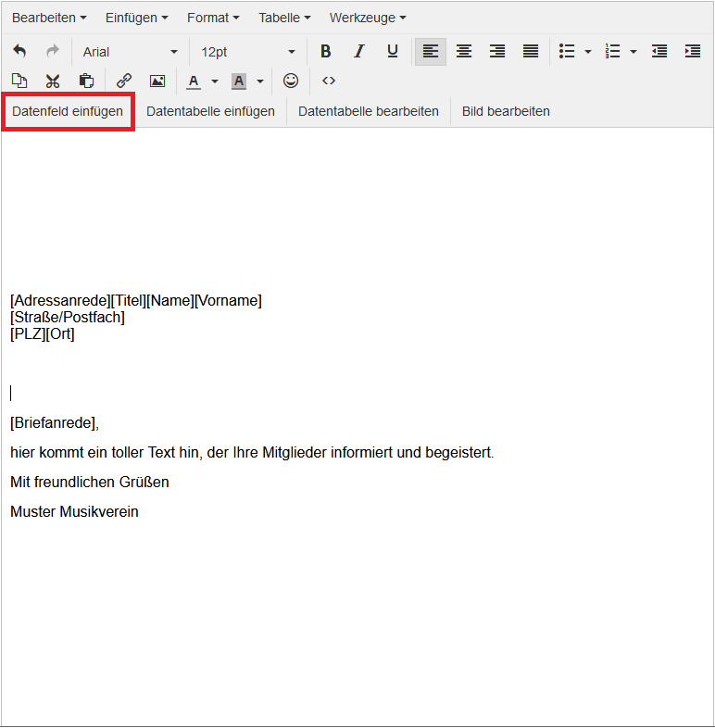This screenshot has height=728, width=715.
Task: Insert a hyperlink with the link icon
Action: click(x=124, y=81)
